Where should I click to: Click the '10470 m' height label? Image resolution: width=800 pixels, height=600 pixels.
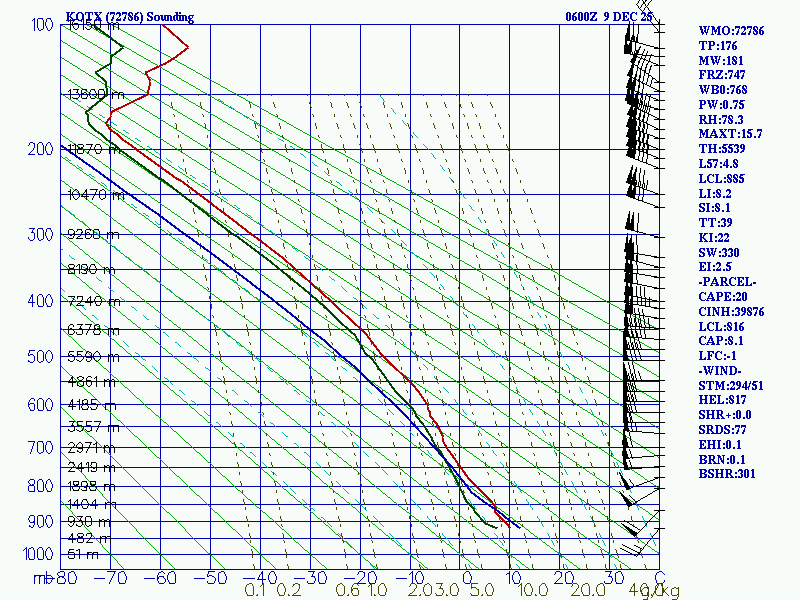[x=96, y=195]
